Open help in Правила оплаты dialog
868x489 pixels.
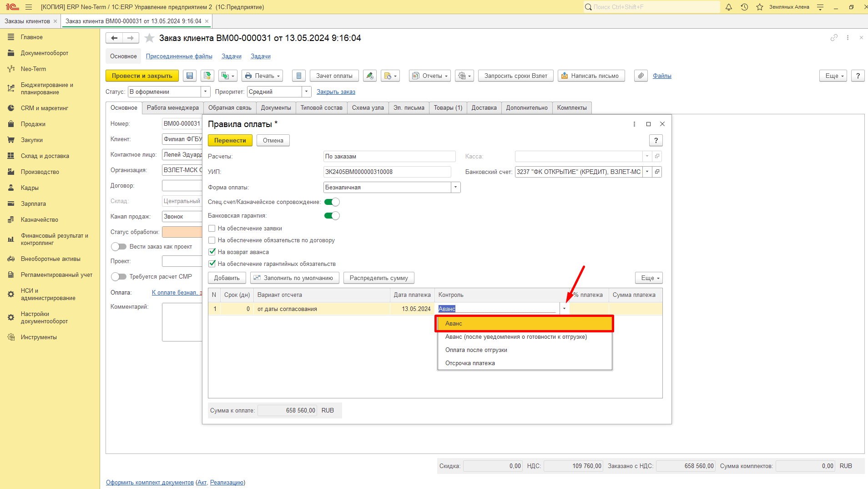[x=656, y=140]
